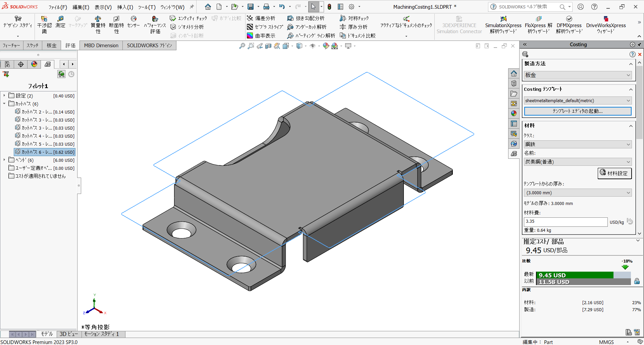Screen dimensions: 644x345
Task: Open thickness (3.0000 mm) dropdown
Action: [x=578, y=193]
